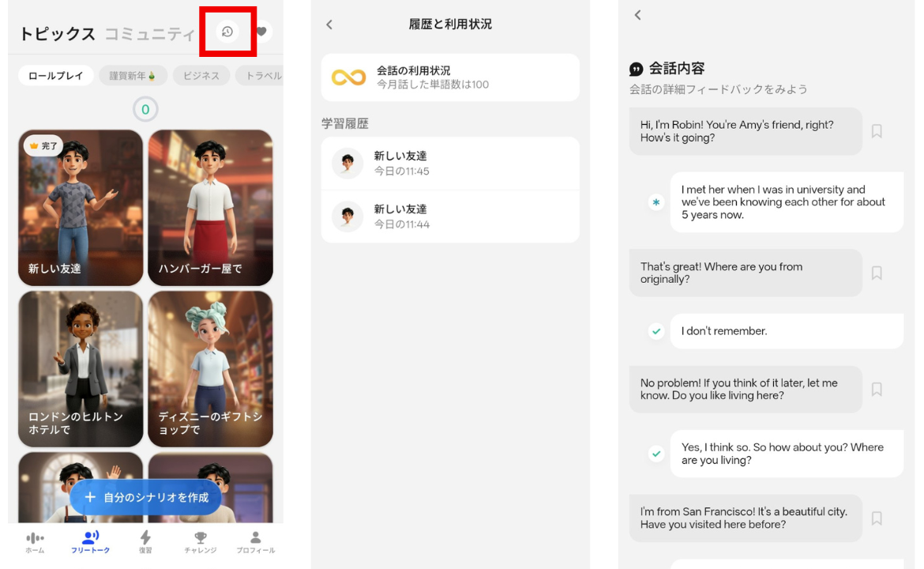Open ハンバーガー屋で scenario card

coord(210,208)
